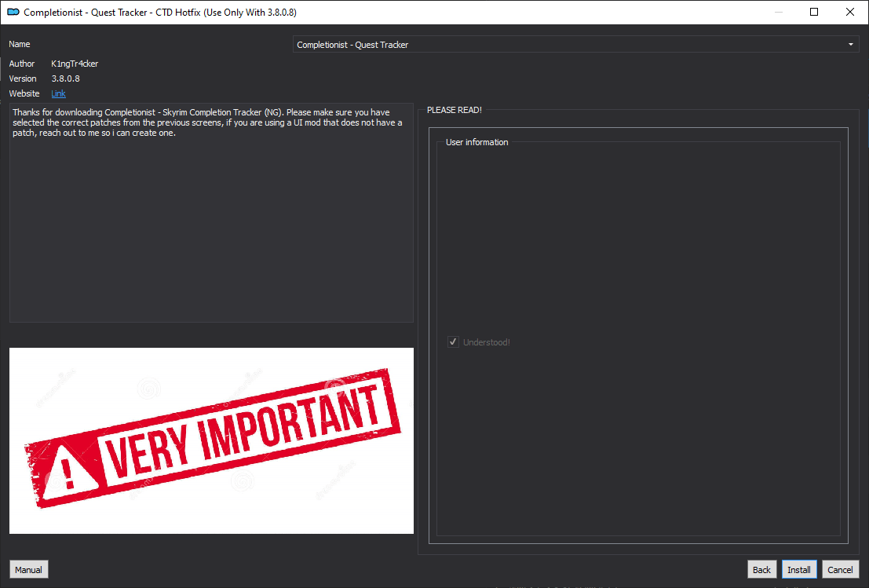
Task: Click the PLEASE READ! group heading
Action: click(455, 110)
